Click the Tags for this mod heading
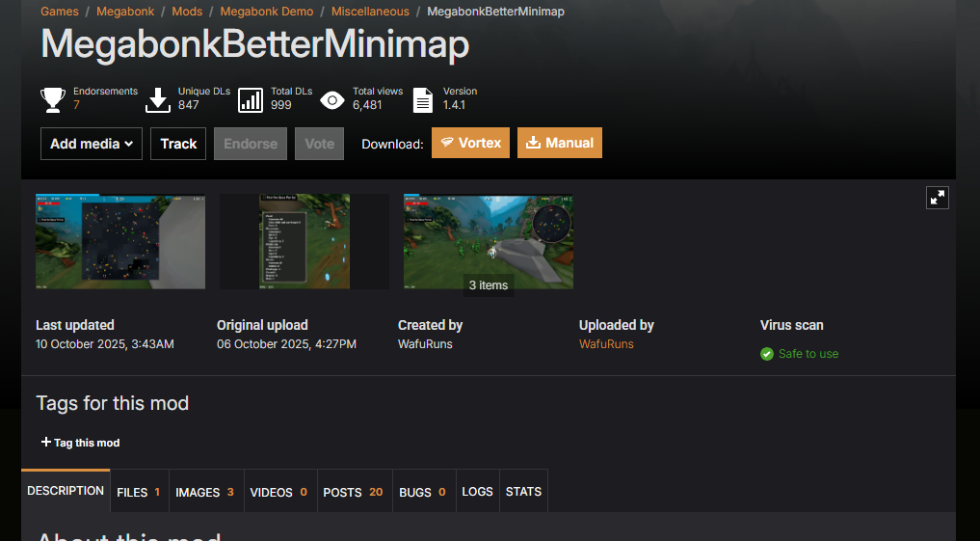Viewport: 980px width, 541px height. (x=113, y=403)
